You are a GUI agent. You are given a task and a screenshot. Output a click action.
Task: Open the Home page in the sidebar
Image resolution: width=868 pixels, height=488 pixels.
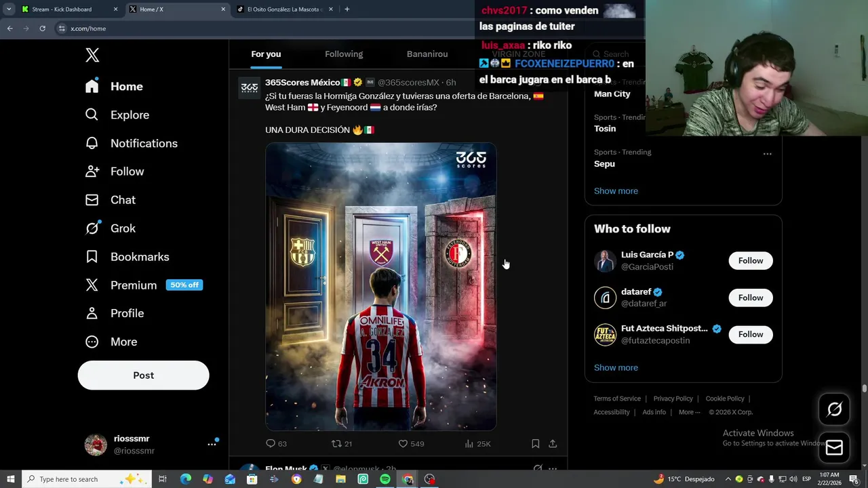(x=114, y=86)
